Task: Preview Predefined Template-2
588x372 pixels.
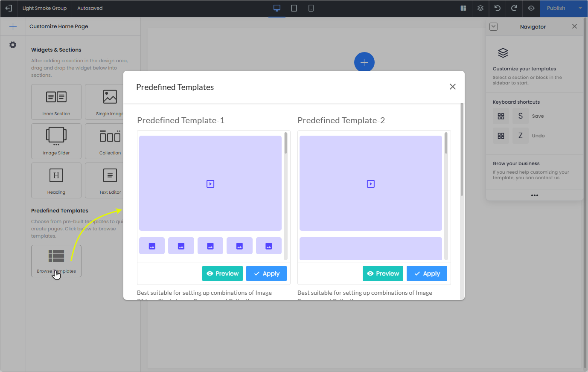Action: [383, 273]
